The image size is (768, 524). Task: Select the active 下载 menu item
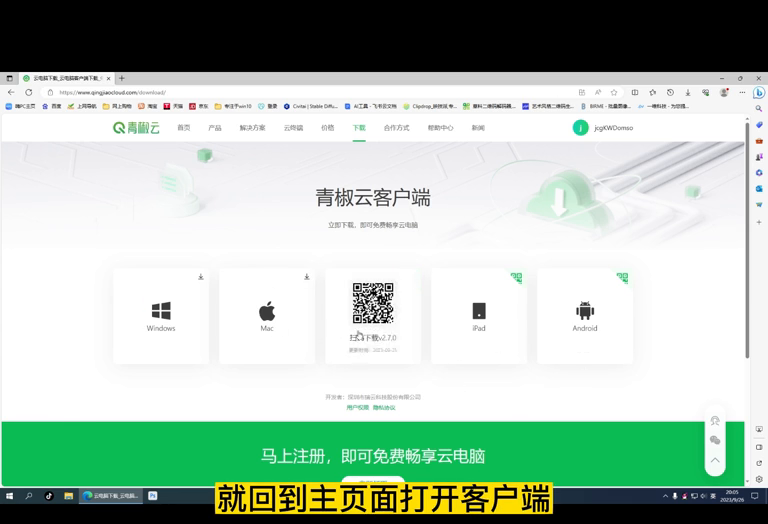point(359,128)
